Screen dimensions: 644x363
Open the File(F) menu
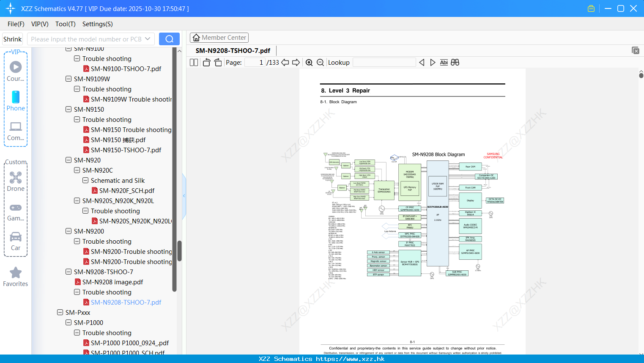point(16,24)
